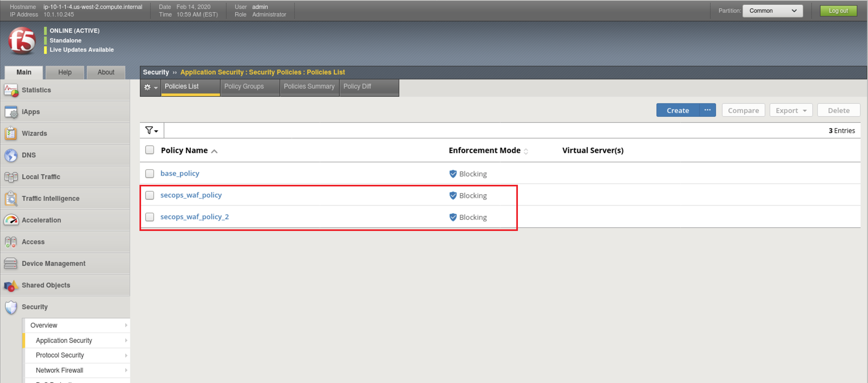
Task: Check the secops_waf_policy checkbox
Action: (x=150, y=195)
